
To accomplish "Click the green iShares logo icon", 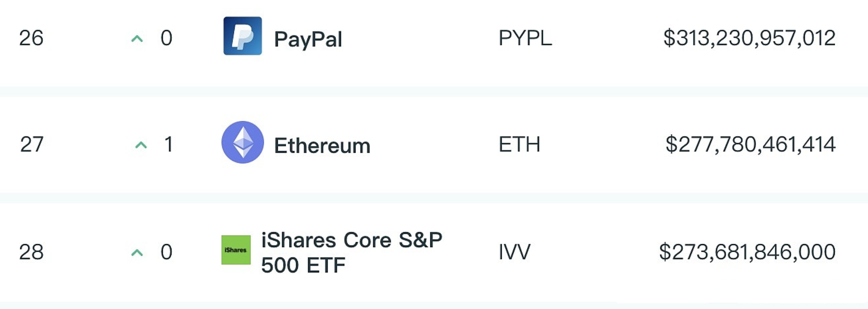I will (236, 250).
